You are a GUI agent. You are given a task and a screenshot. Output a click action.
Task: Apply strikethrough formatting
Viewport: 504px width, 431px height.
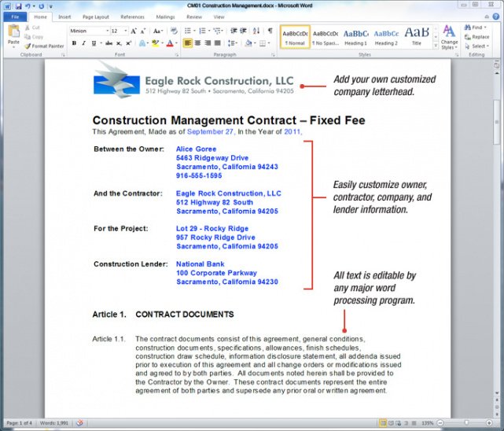click(x=109, y=43)
